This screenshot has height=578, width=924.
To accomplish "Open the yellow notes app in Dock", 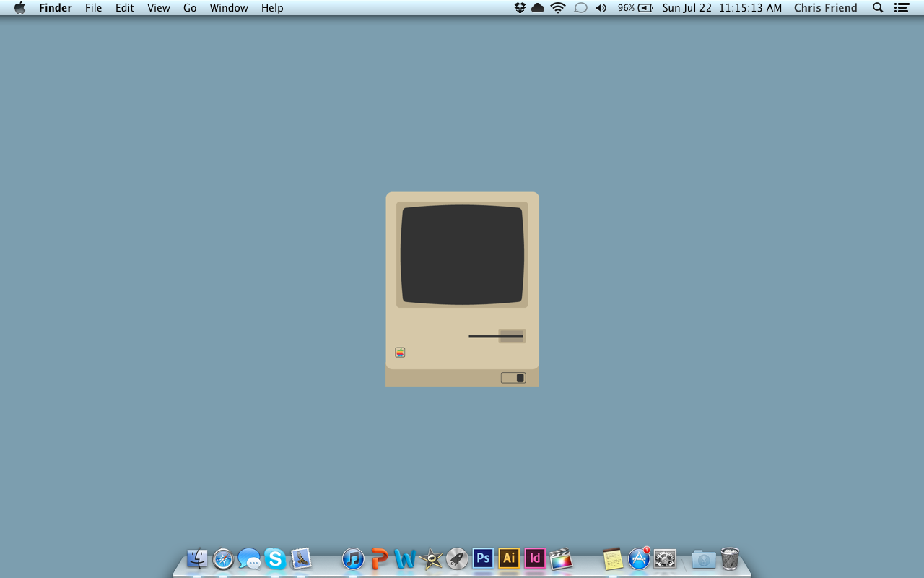I will pos(613,558).
